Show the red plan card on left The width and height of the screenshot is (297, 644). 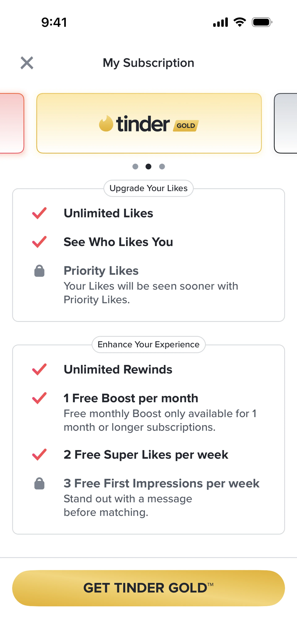(11, 123)
